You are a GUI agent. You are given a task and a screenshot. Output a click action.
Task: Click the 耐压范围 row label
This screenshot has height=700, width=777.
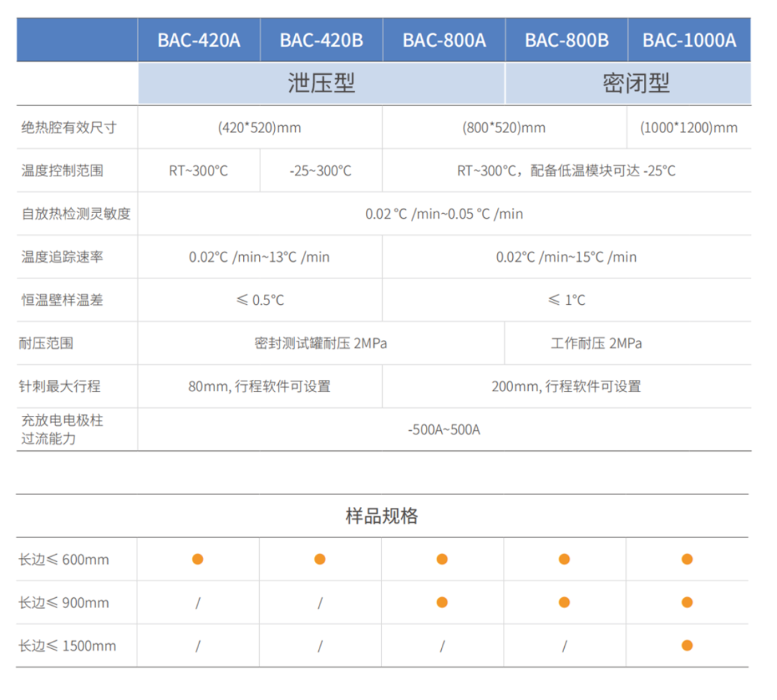tap(46, 343)
